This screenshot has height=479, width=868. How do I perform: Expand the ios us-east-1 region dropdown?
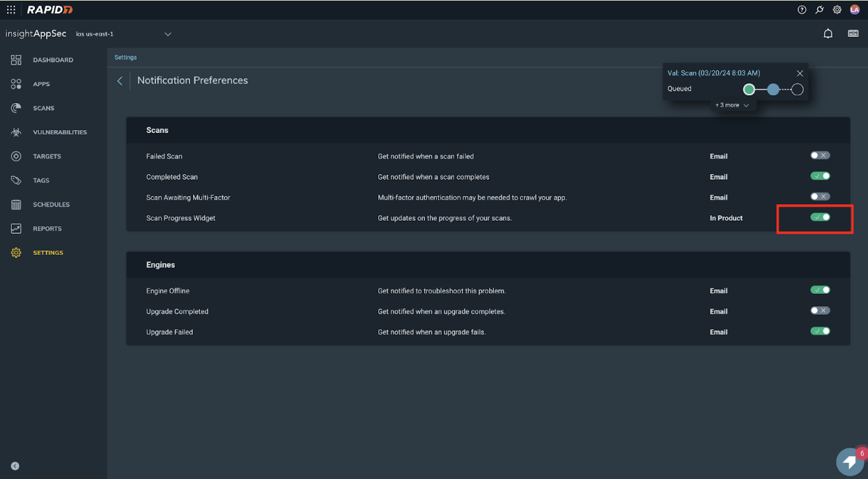point(167,34)
